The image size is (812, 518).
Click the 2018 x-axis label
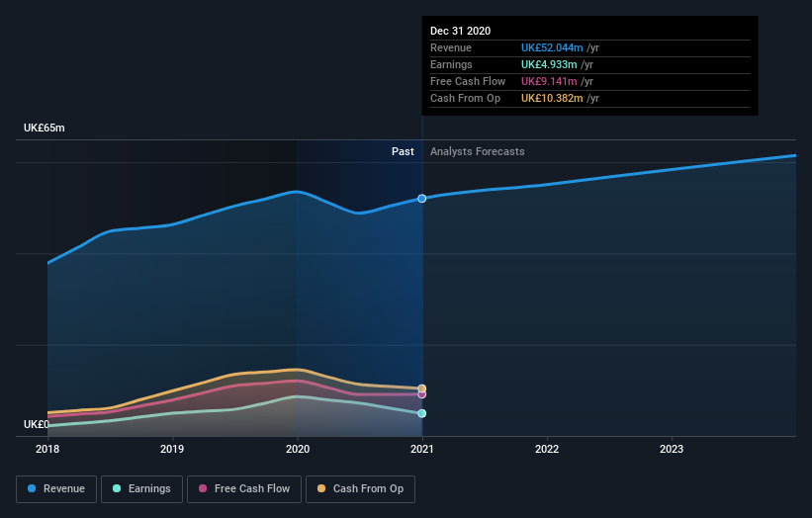point(47,449)
